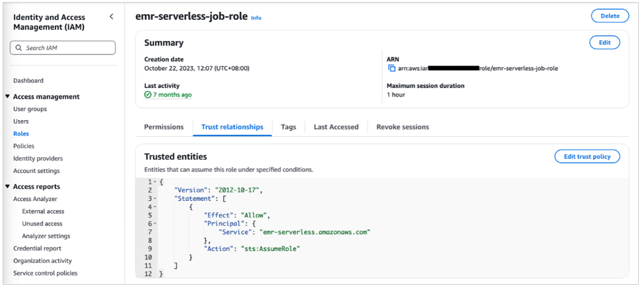Go to the Revoke sessions tab
644x288 pixels.
point(402,127)
